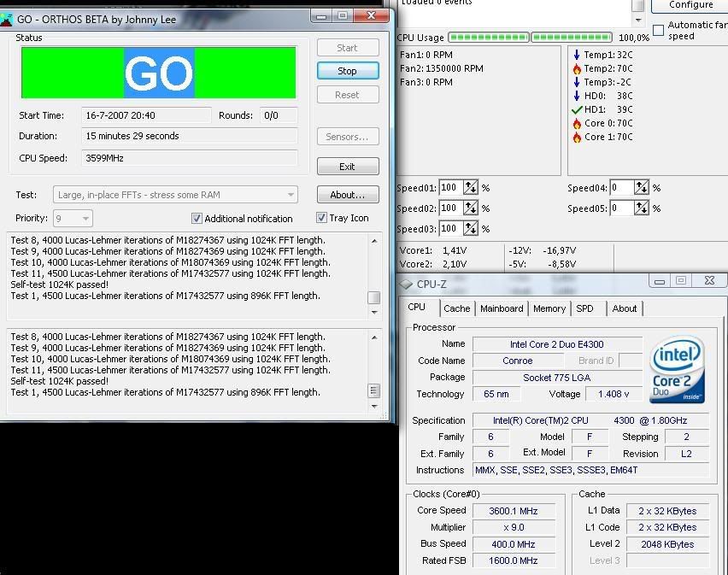728x575 pixels.
Task: Click the Speed03 spinner arrows
Action: (x=471, y=228)
